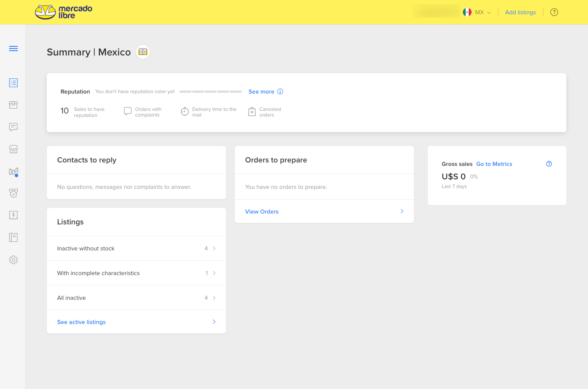This screenshot has height=389, width=588.
Task: Click the blurred account name in header
Action: point(436,11)
